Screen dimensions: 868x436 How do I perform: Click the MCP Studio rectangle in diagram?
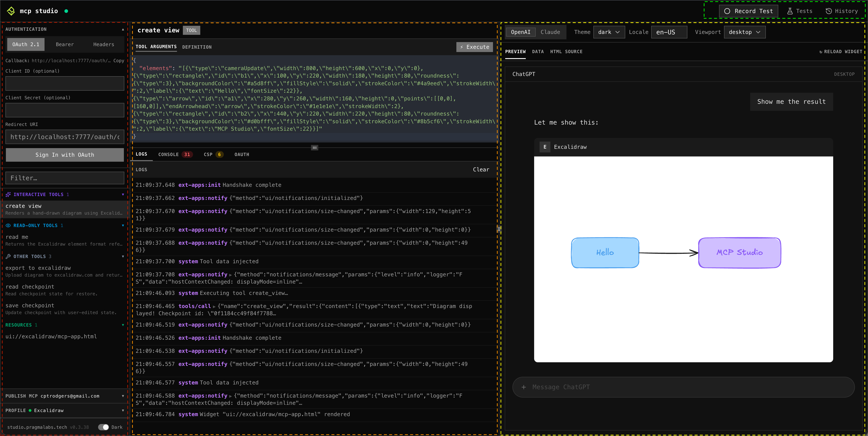tap(740, 253)
